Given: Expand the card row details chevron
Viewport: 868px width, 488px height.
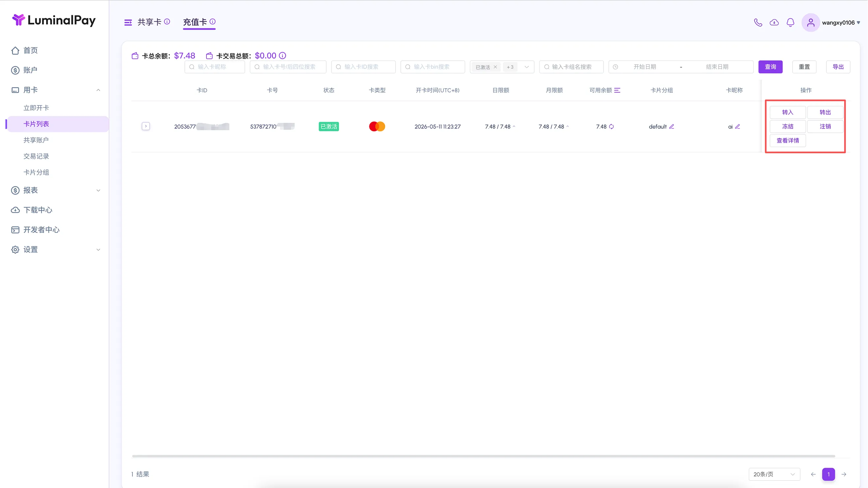Looking at the screenshot, I should click(145, 126).
